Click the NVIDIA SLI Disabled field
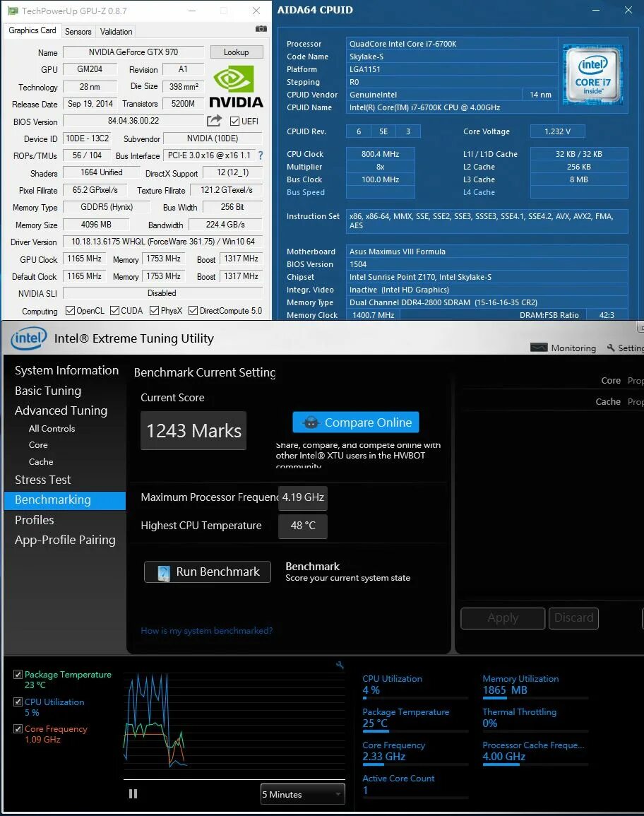Image resolution: width=644 pixels, height=816 pixels. 162,293
